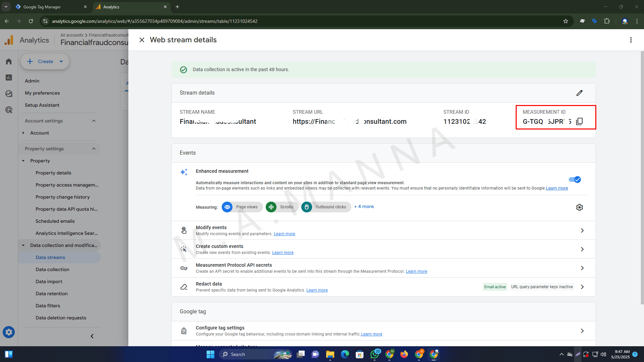Disable the Enhanced measurement toggle
The width and height of the screenshot is (644, 362).
(x=574, y=179)
